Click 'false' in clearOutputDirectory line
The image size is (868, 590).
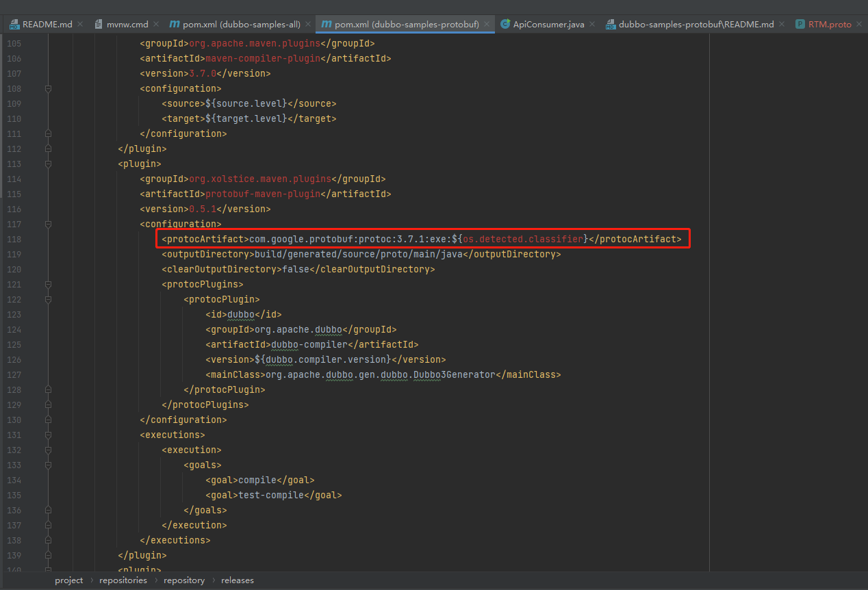click(x=296, y=269)
